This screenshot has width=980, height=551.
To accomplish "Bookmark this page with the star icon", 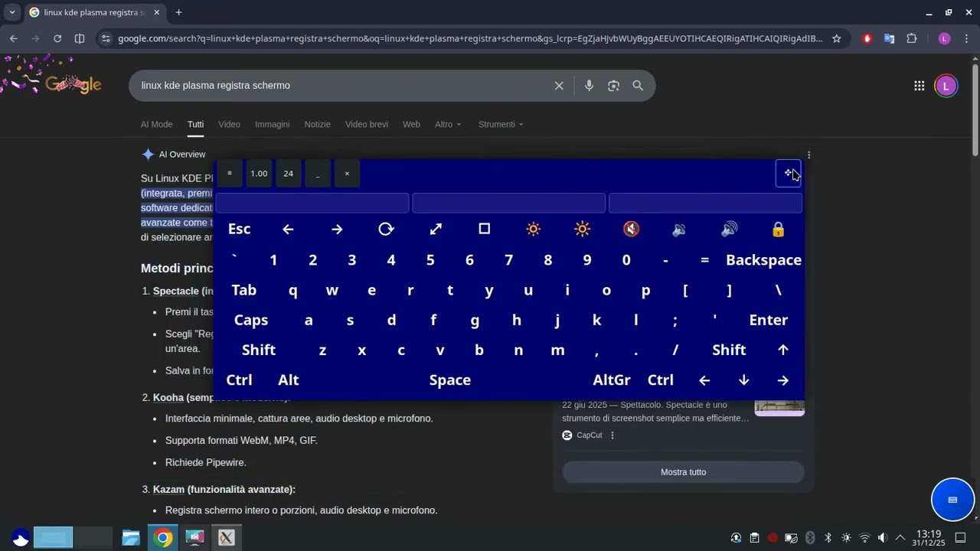I will pos(837,38).
